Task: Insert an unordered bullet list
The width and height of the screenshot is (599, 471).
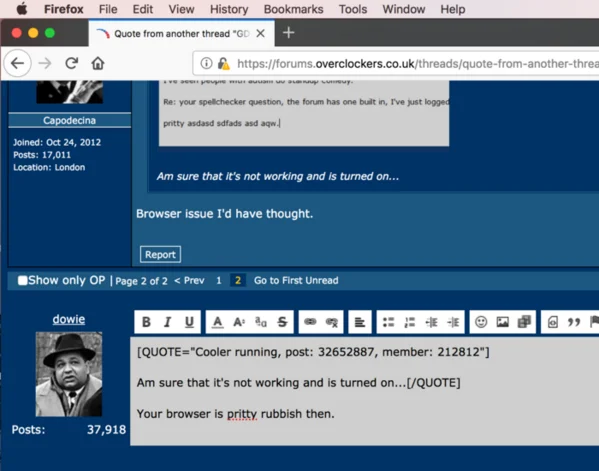Action: [388, 322]
